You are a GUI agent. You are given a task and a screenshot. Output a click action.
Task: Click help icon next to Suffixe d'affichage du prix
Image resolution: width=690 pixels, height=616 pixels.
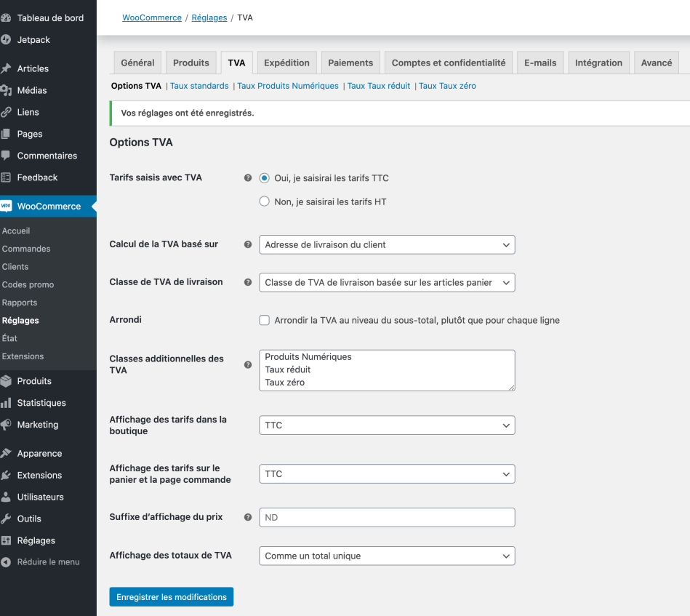tap(248, 518)
